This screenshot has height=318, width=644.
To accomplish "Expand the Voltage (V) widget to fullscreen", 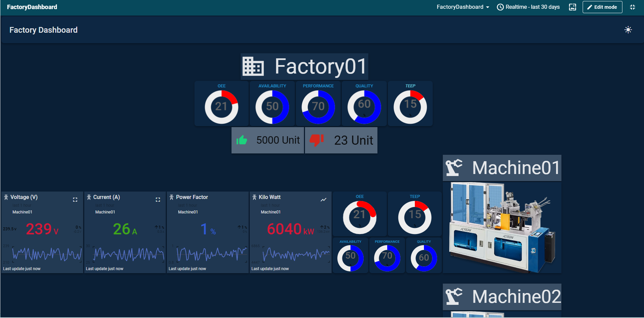I will pos(75,200).
